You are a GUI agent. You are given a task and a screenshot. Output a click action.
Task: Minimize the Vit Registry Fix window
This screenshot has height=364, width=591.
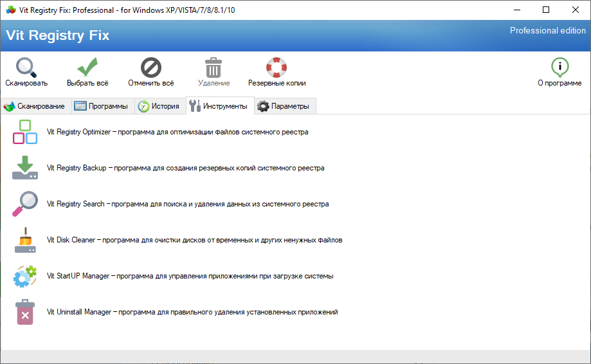[x=517, y=10]
